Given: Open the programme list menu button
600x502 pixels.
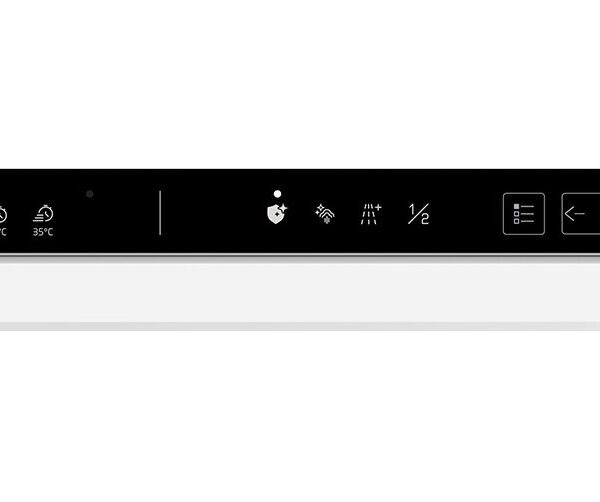Looking at the screenshot, I should click(x=523, y=214).
